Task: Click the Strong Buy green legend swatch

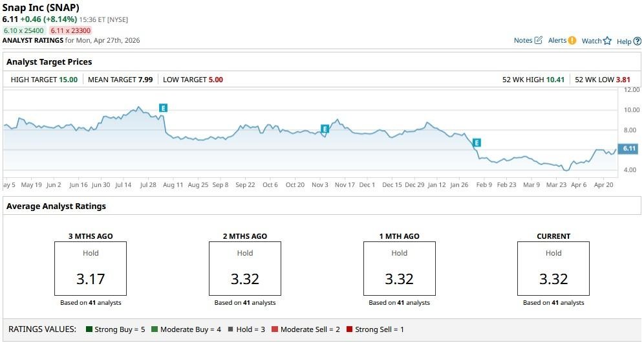Action: (89, 329)
